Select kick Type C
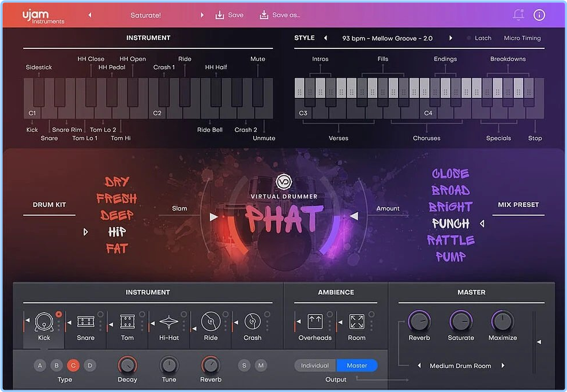 pyautogui.click(x=73, y=365)
